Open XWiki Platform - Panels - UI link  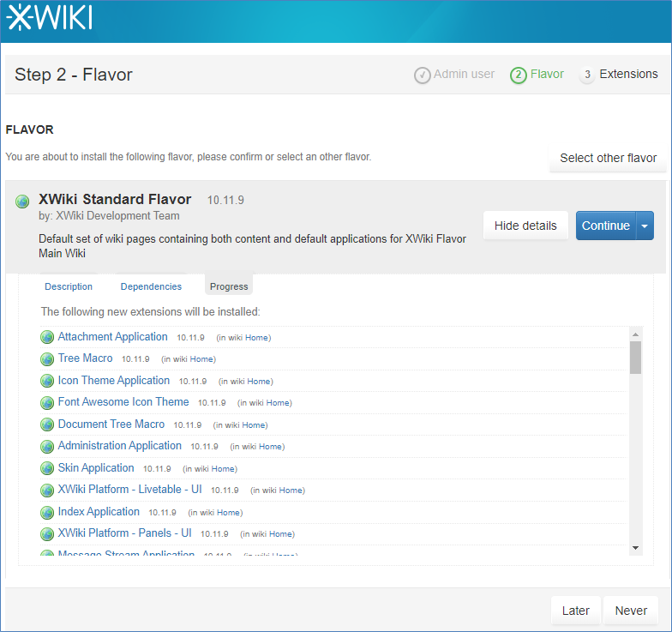pyautogui.click(x=125, y=533)
